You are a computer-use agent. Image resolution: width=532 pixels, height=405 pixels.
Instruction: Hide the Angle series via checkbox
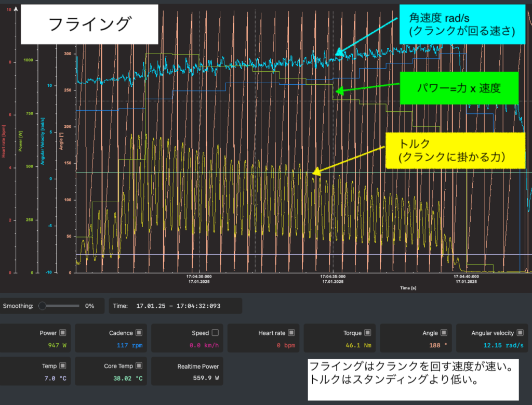[x=444, y=333]
